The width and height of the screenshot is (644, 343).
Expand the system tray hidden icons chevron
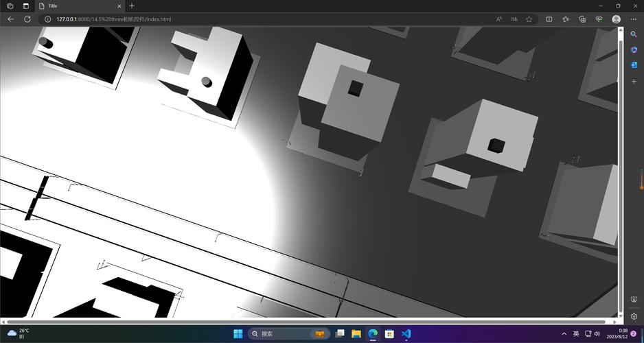(x=564, y=334)
